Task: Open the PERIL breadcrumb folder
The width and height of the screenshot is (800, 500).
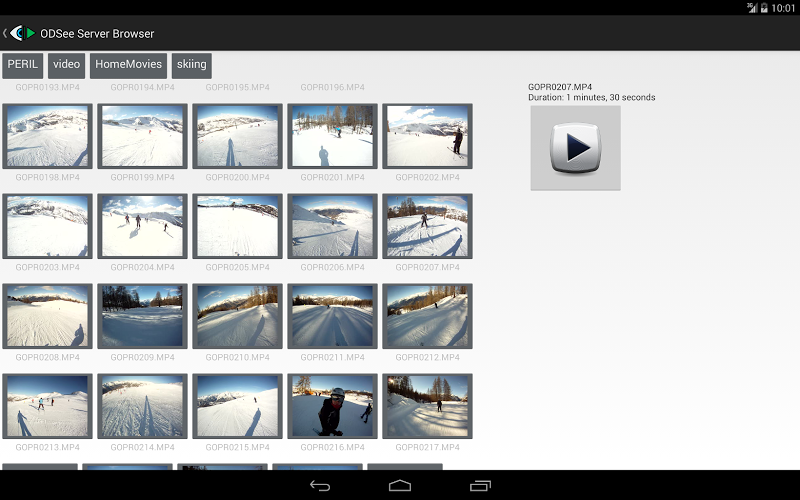Action: [22, 65]
